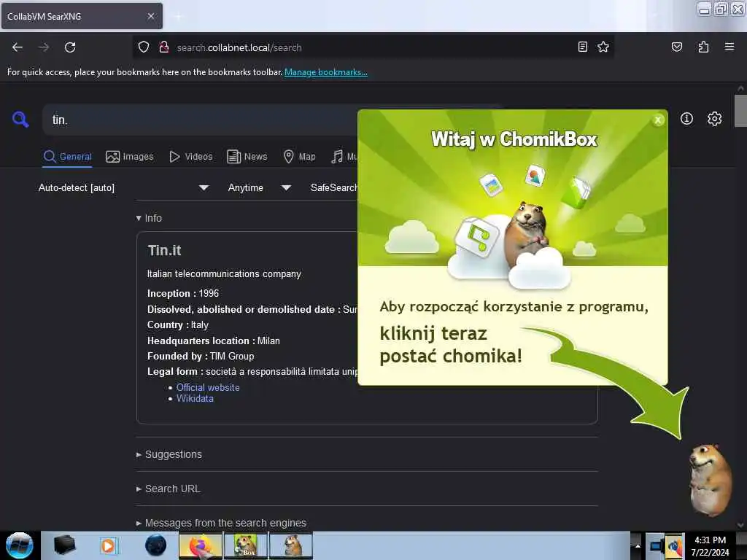Open SearXNG info about page icon
747x560 pixels.
tap(686, 119)
